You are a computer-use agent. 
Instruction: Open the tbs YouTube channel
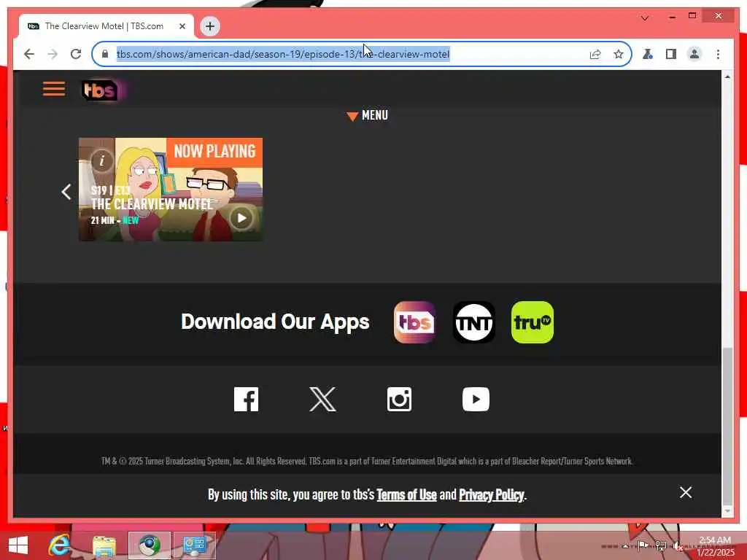tap(476, 399)
